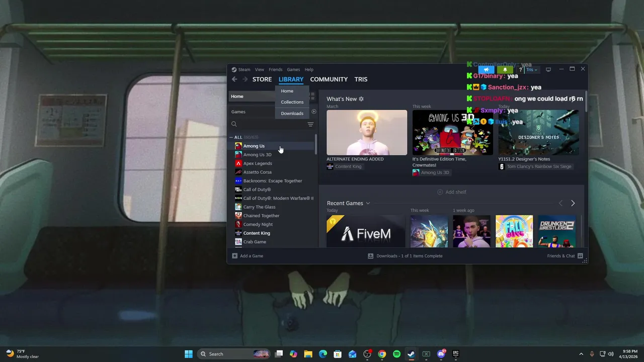Collapse the ALL games category
Image resolution: width=644 pixels, height=362 pixels.
coord(231,137)
